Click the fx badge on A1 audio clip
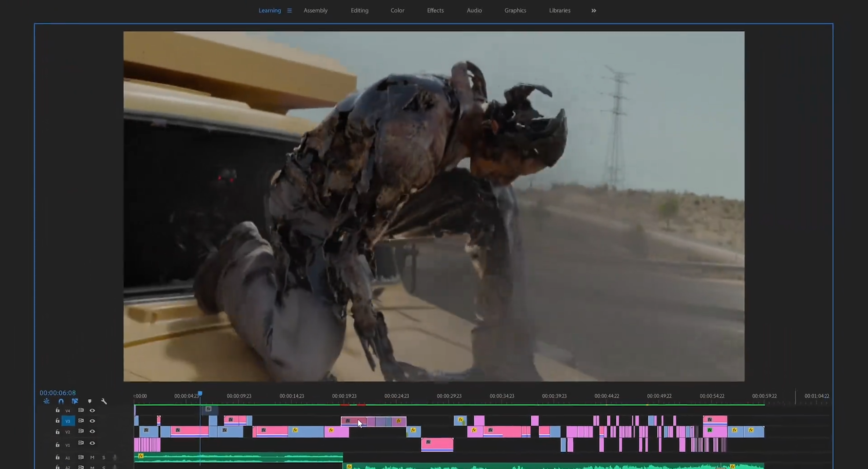 141,456
